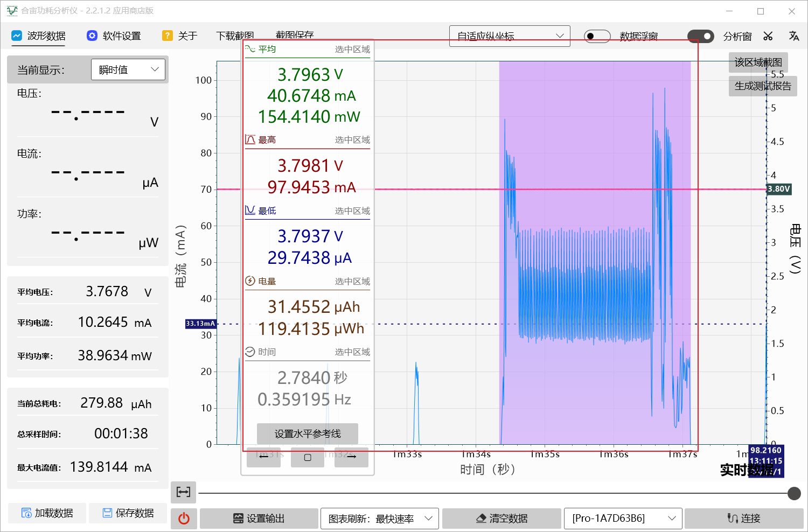Click 截图保存 in the top bar

[295, 34]
